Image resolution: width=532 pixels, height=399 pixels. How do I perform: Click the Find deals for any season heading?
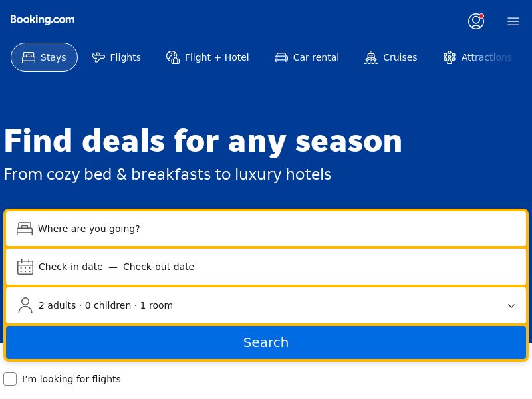tap(203, 141)
